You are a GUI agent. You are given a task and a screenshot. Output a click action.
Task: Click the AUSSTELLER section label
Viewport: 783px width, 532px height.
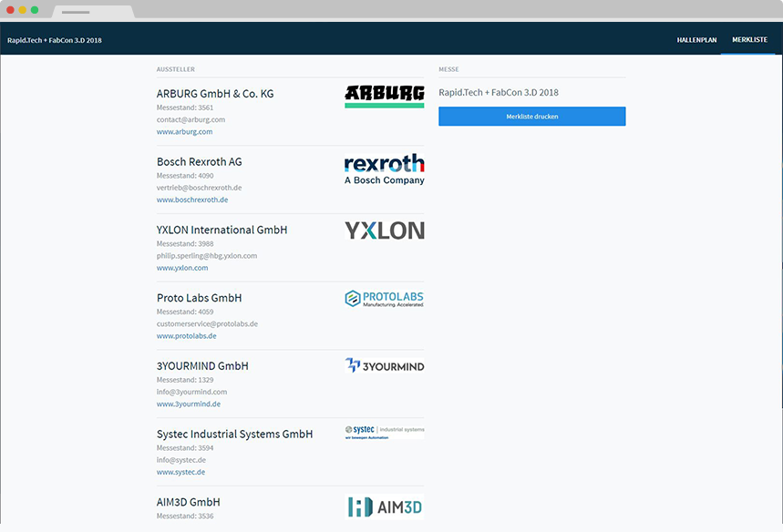[175, 69]
